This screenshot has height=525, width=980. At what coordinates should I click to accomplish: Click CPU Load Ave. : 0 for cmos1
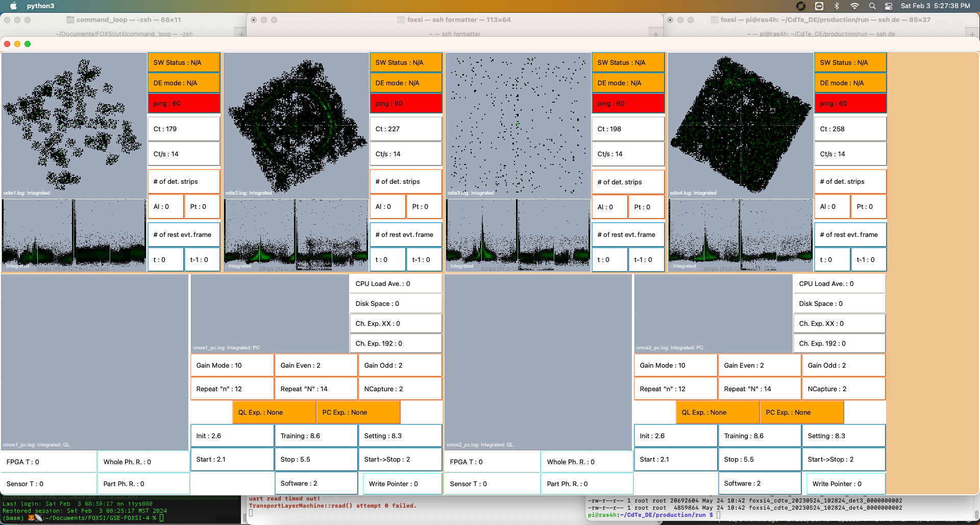coord(396,283)
